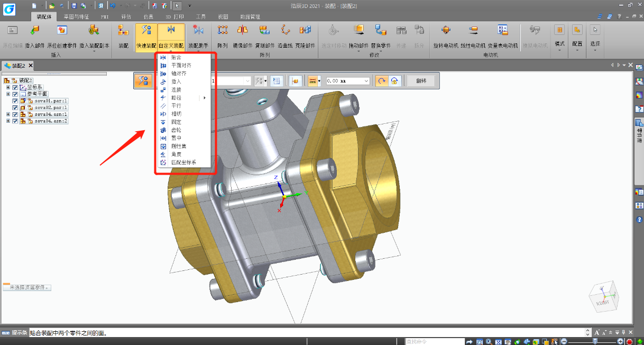Uncheck seva02.par:1 visibility checkbox
The width and height of the screenshot is (644, 345).
pos(15,107)
